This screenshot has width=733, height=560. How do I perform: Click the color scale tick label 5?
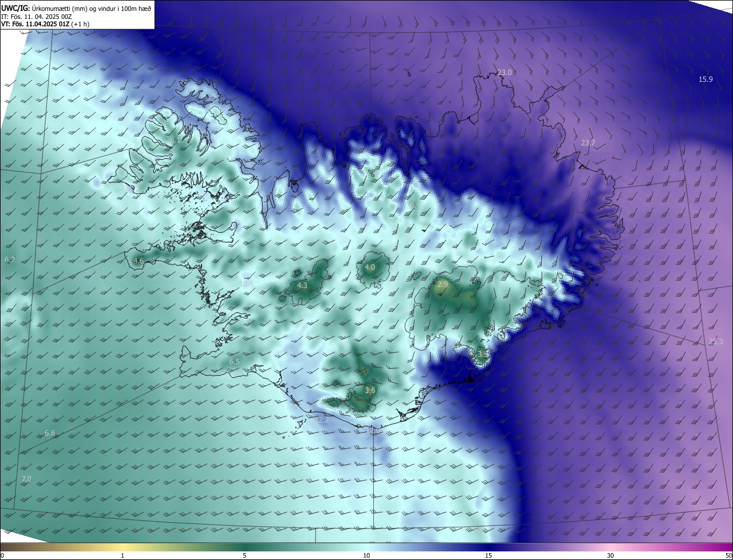tap(245, 555)
